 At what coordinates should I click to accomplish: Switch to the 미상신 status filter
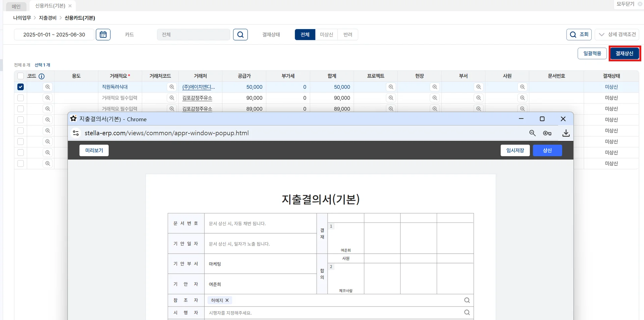326,35
